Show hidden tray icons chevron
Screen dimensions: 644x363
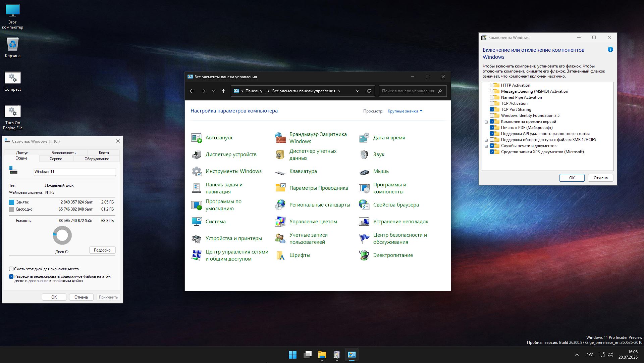pyautogui.click(x=577, y=355)
